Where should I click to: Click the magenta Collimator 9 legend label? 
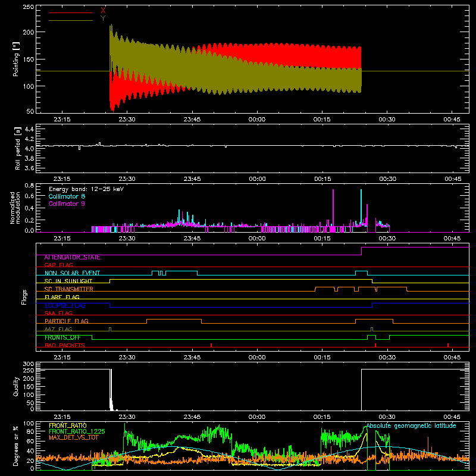point(67,203)
